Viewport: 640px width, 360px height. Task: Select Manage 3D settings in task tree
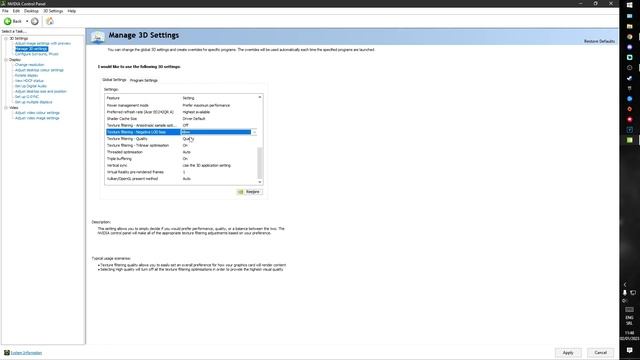(31, 49)
